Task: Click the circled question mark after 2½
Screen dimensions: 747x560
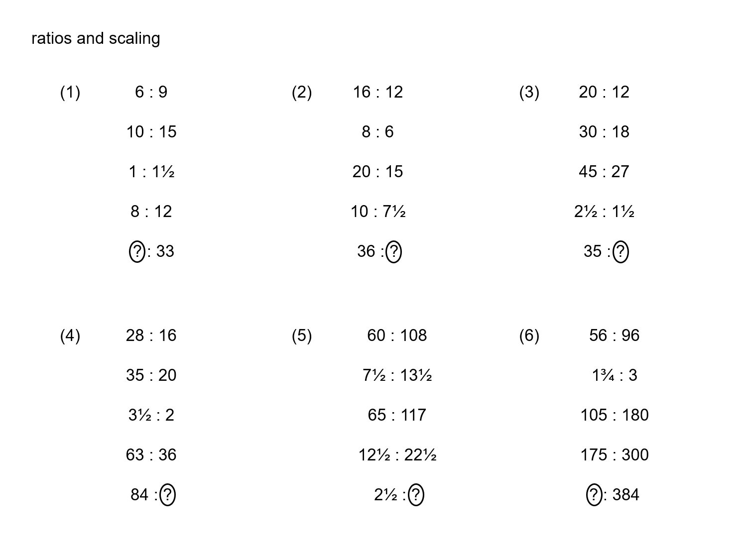Action: coord(416,495)
